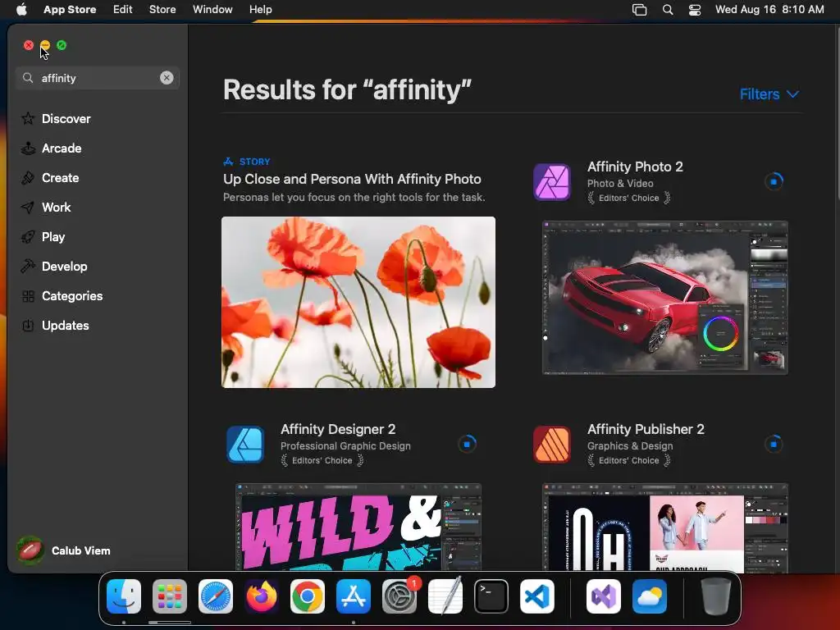Stop the Affinity Photo 2 download
This screenshot has width=840, height=630.
click(x=774, y=181)
